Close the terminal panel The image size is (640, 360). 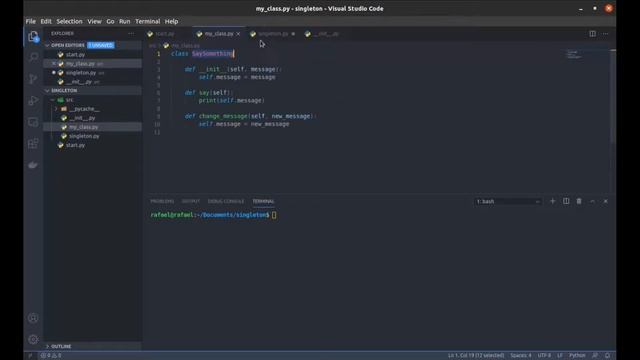coord(606,201)
